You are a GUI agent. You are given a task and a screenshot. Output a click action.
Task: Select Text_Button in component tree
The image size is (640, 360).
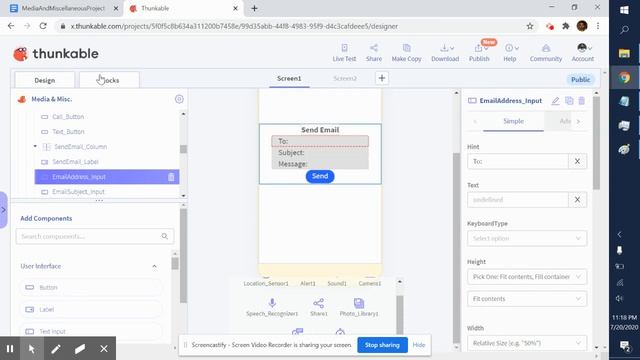pyautogui.click(x=68, y=132)
